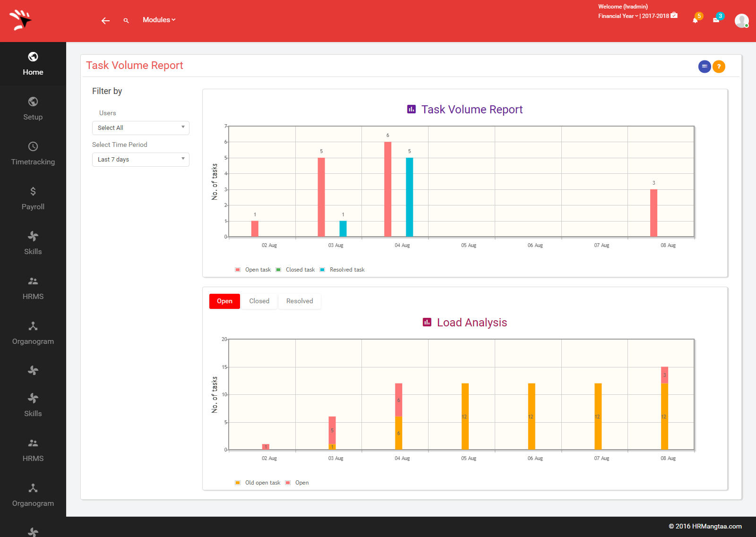Screen dimensions: 756x537
Task: Click unlabeled pinwheel icon below upper Organogram
Action: pyautogui.click(x=33, y=371)
